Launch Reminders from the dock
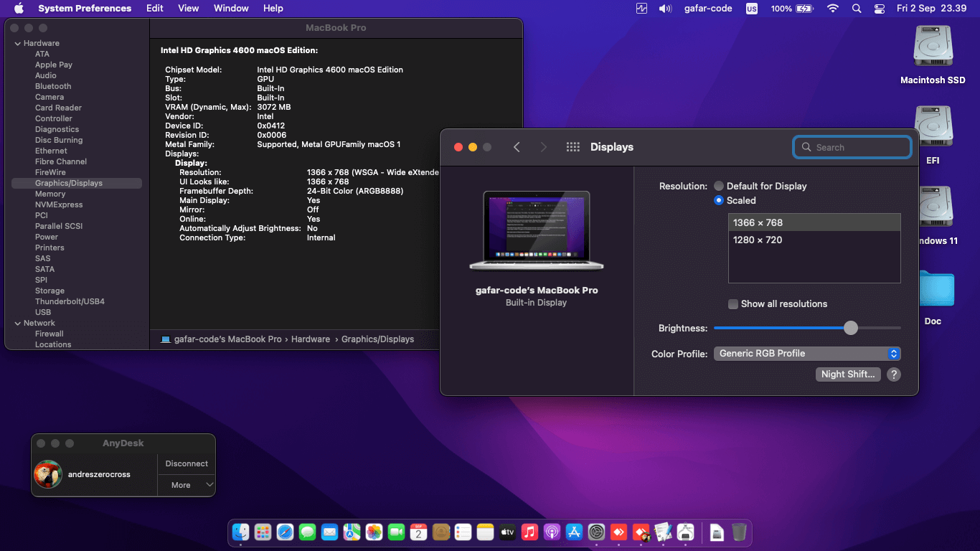Image resolution: width=980 pixels, height=551 pixels. point(463,532)
